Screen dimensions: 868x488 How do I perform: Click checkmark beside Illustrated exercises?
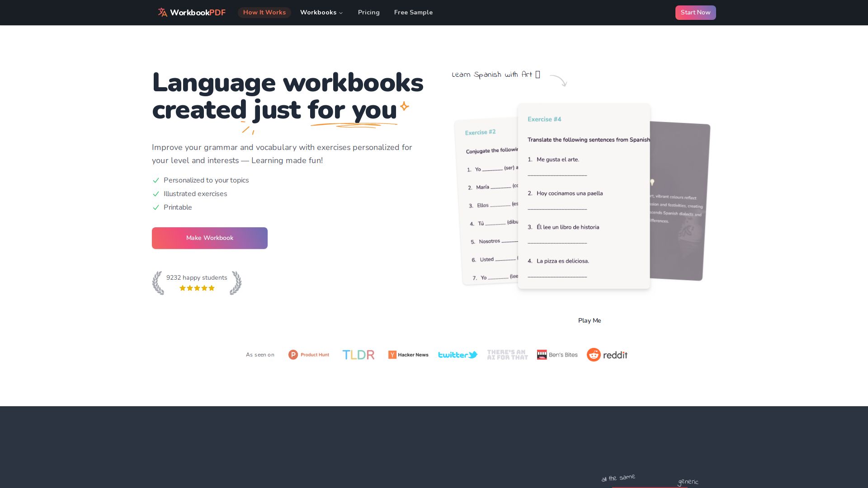tap(156, 194)
